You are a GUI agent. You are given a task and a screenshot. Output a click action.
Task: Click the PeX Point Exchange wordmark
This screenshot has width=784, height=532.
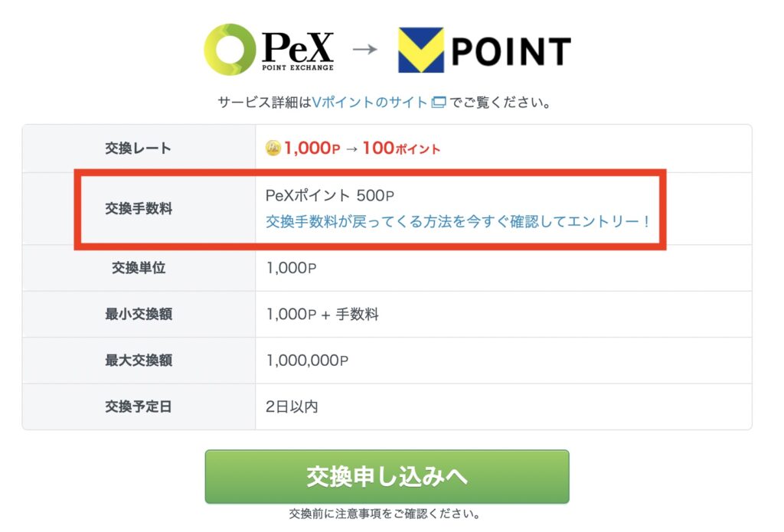pyautogui.click(x=298, y=51)
